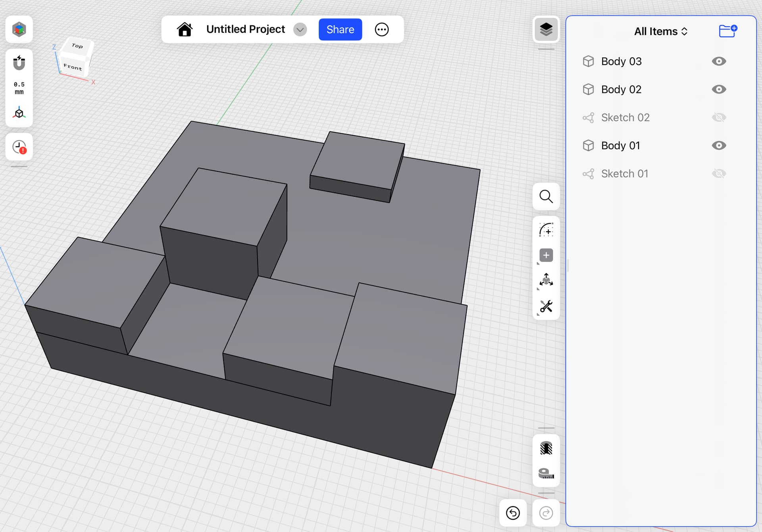This screenshot has width=762, height=532.
Task: Click the Sketch 01 node icon
Action: click(x=588, y=174)
